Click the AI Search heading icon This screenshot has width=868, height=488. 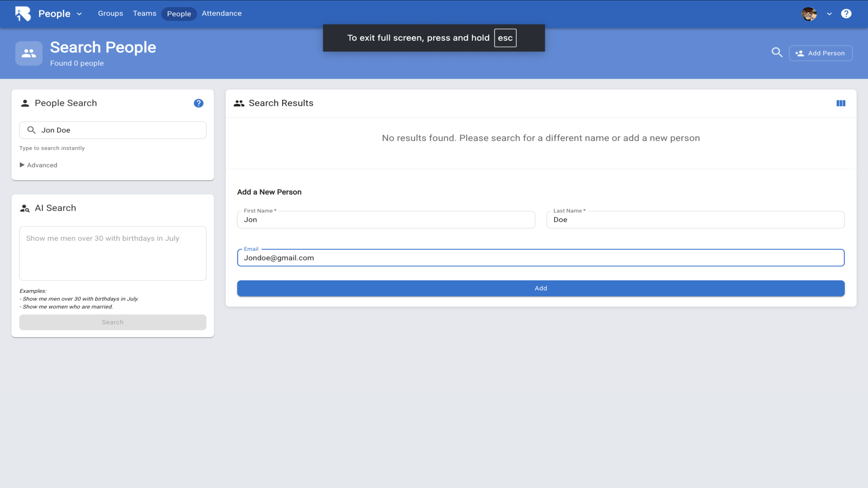(25, 208)
